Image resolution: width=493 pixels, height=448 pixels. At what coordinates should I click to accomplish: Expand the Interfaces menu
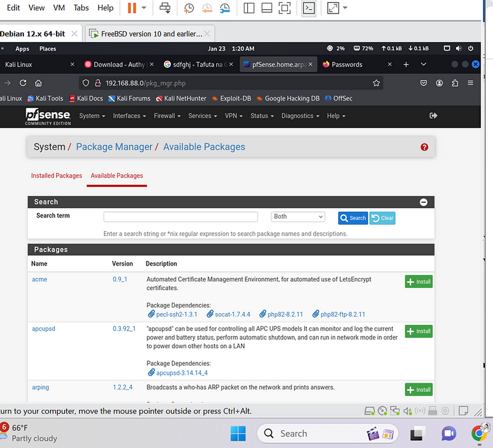click(129, 116)
